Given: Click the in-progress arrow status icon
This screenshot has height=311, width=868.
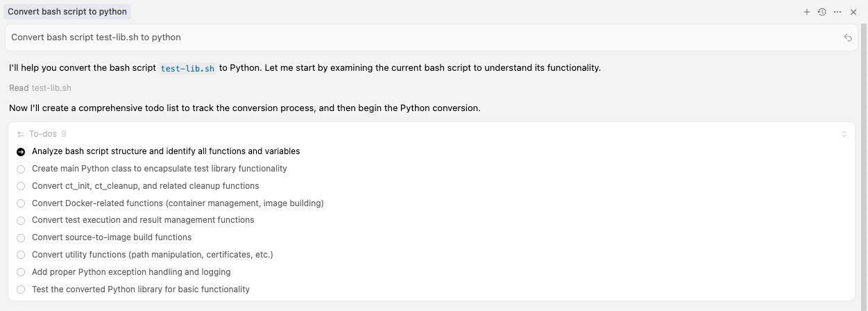Looking at the screenshot, I should pyautogui.click(x=21, y=151).
